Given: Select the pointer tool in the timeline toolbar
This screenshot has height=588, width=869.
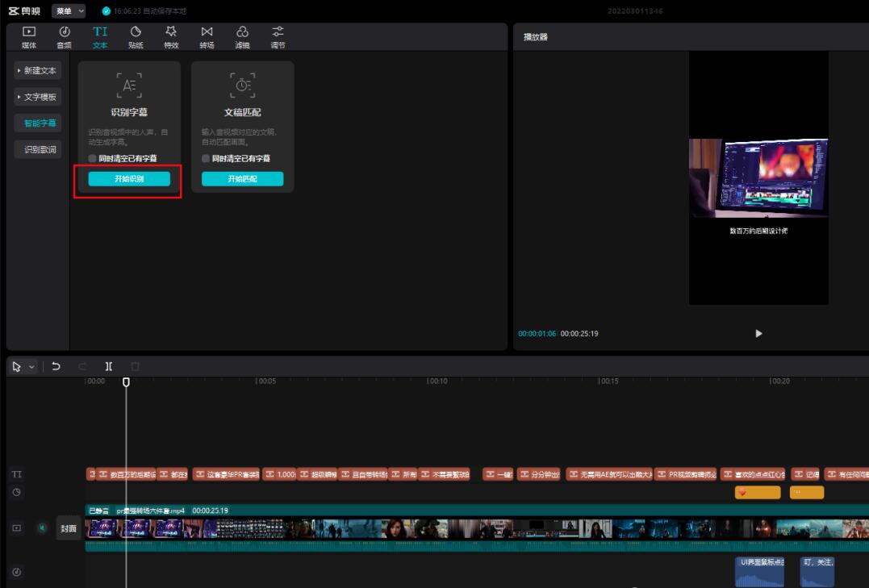Looking at the screenshot, I should (x=17, y=367).
